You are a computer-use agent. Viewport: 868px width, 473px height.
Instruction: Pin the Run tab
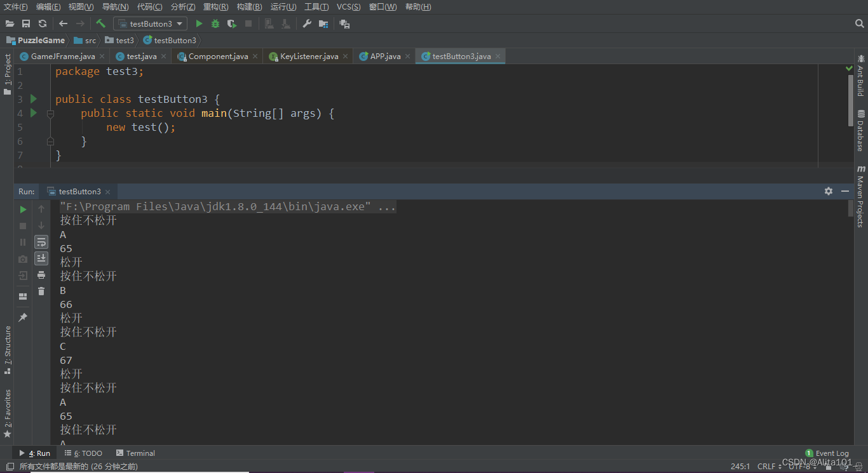click(x=23, y=317)
